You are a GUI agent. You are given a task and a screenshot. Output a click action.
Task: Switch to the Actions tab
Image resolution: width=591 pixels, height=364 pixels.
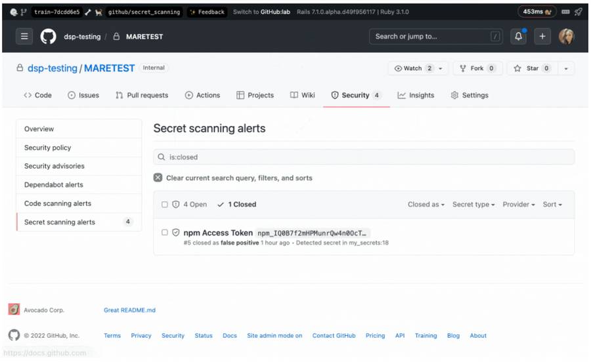click(202, 95)
